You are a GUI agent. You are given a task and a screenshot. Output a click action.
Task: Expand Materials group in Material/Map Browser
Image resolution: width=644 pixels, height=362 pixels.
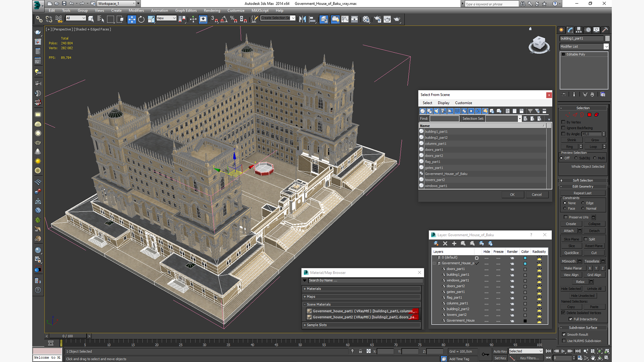pyautogui.click(x=361, y=289)
